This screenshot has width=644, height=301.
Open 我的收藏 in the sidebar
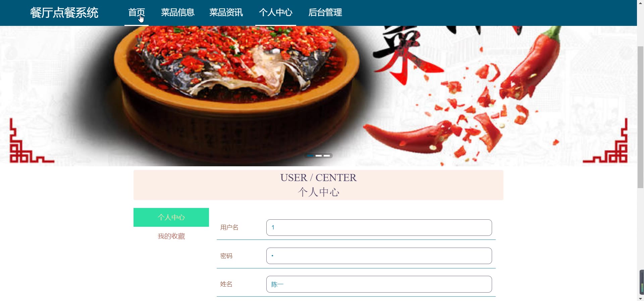tap(171, 236)
